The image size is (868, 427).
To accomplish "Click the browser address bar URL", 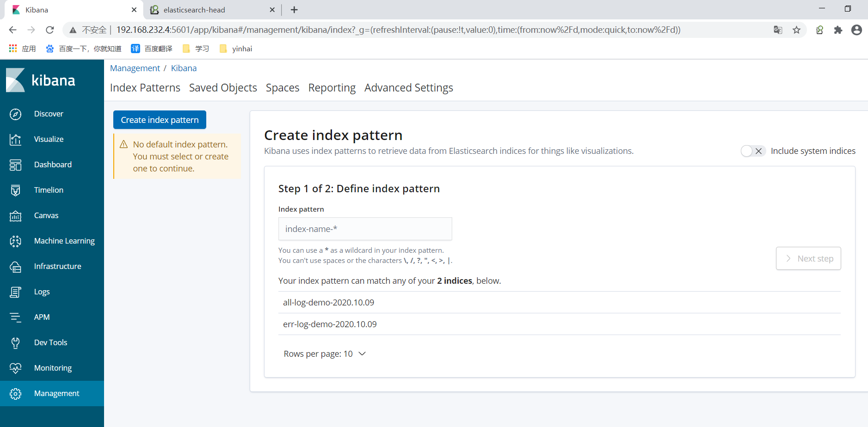I will point(398,30).
